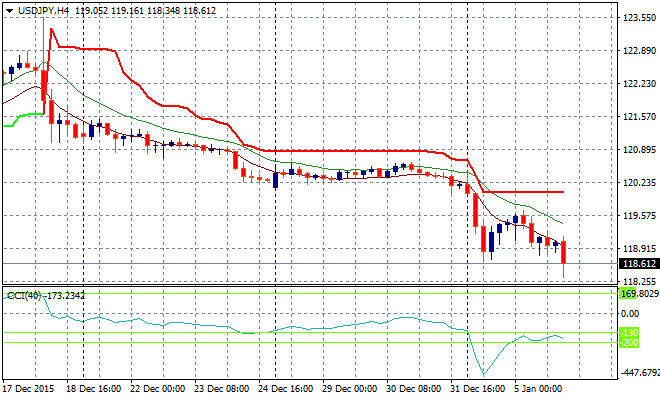Click the 119.575 price axis label
Viewport: 660px width, 400px height.
(x=639, y=216)
